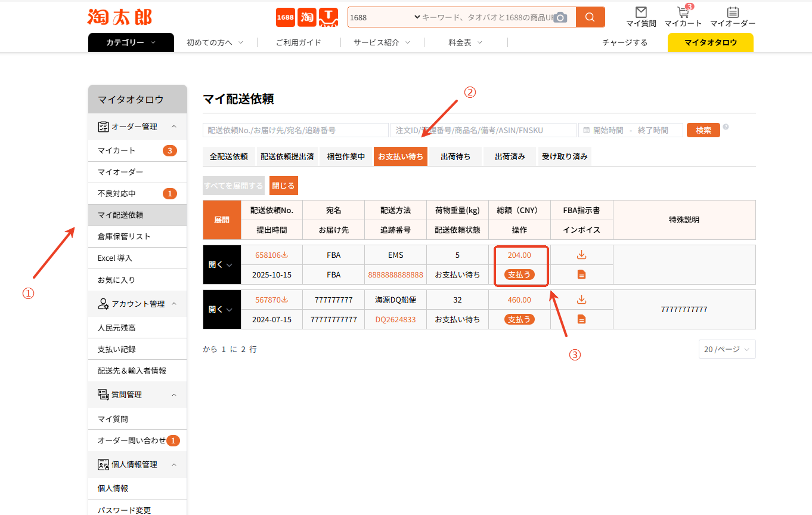Viewport: 812px width, 515px height.
Task: Collapse アカウント管理 sidebar section
Action: tap(173, 304)
